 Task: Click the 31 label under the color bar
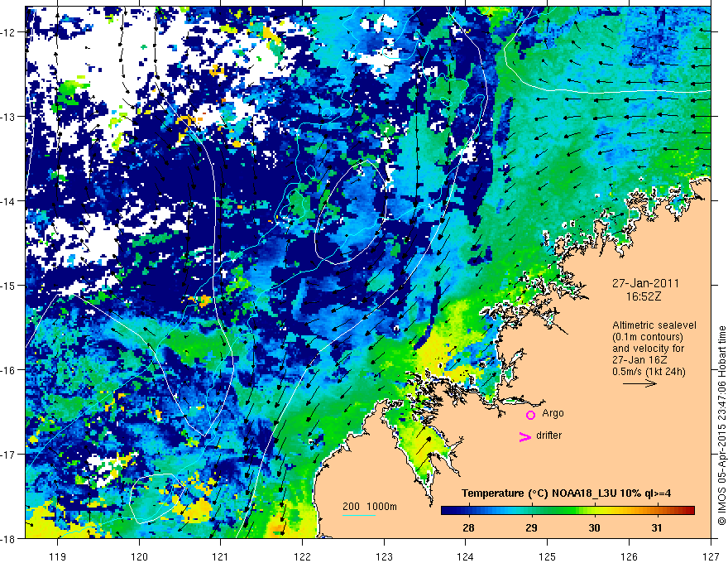(x=657, y=527)
